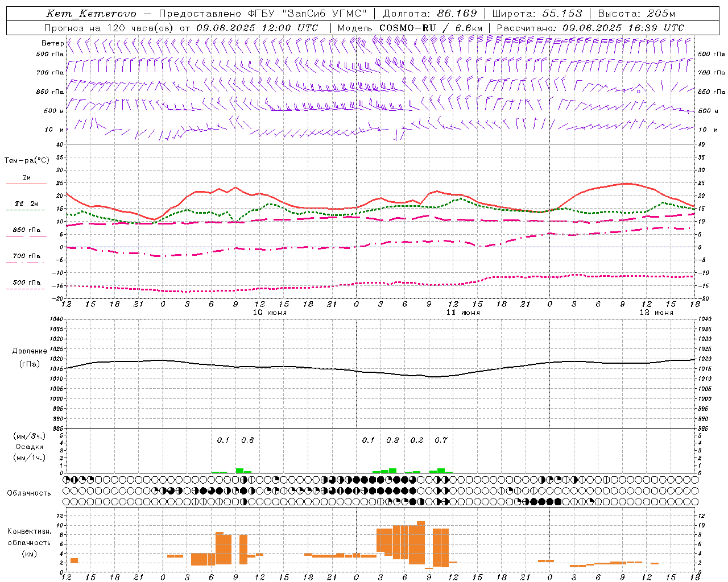Click the Kem_Kemerovo station title

pyautogui.click(x=91, y=14)
